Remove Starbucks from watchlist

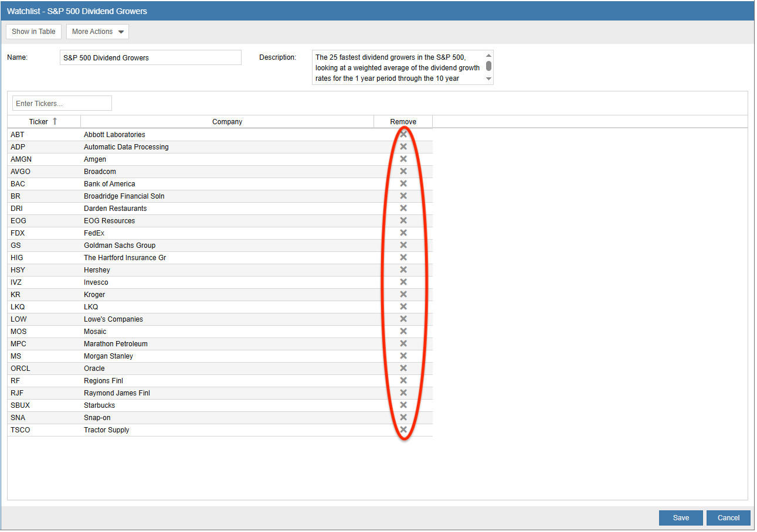point(403,405)
